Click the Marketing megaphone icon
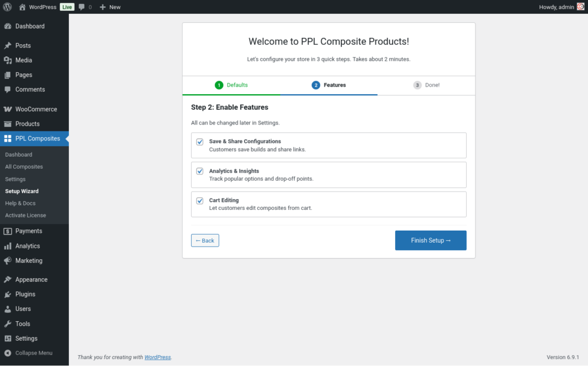Screen dimensions: 588x366 pos(7,261)
